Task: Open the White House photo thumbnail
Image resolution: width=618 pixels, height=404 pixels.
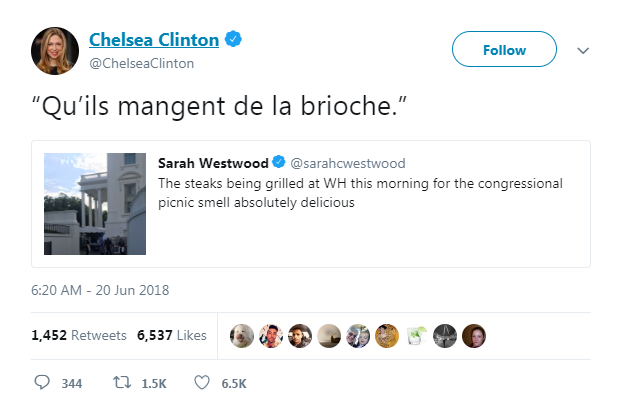Action: pos(96,204)
